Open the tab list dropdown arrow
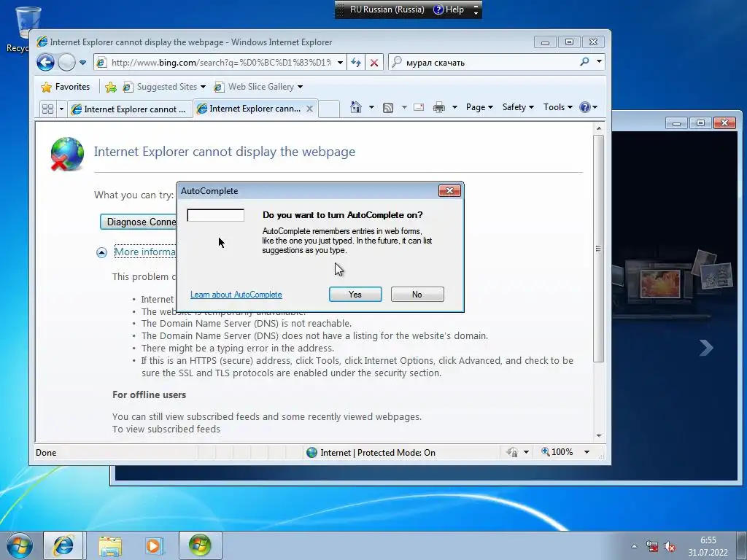Viewport: 747px width, 560px height. coord(61,109)
